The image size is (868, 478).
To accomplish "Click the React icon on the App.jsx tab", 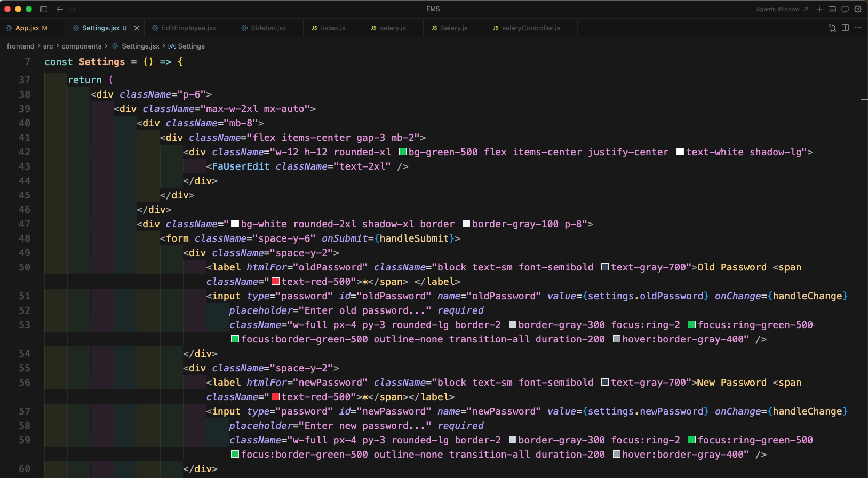I will (9, 28).
